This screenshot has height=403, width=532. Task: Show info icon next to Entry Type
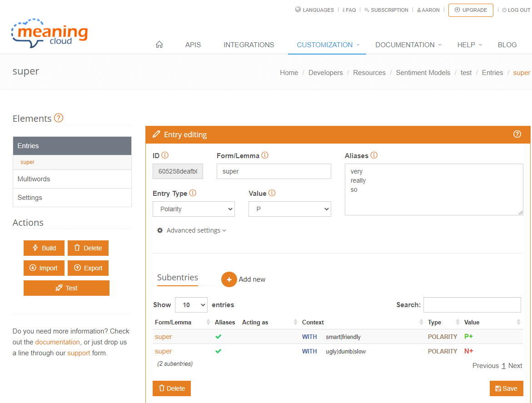193,193
